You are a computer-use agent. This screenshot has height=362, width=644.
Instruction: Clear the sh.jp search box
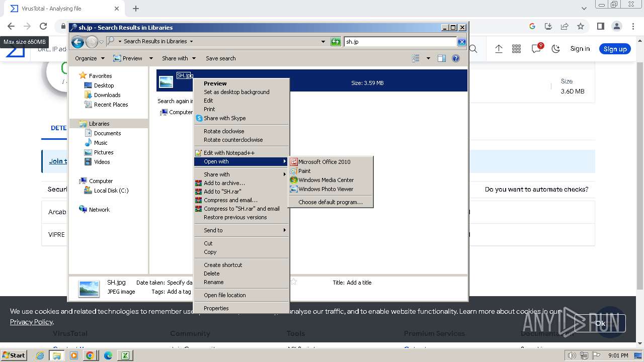(x=461, y=42)
